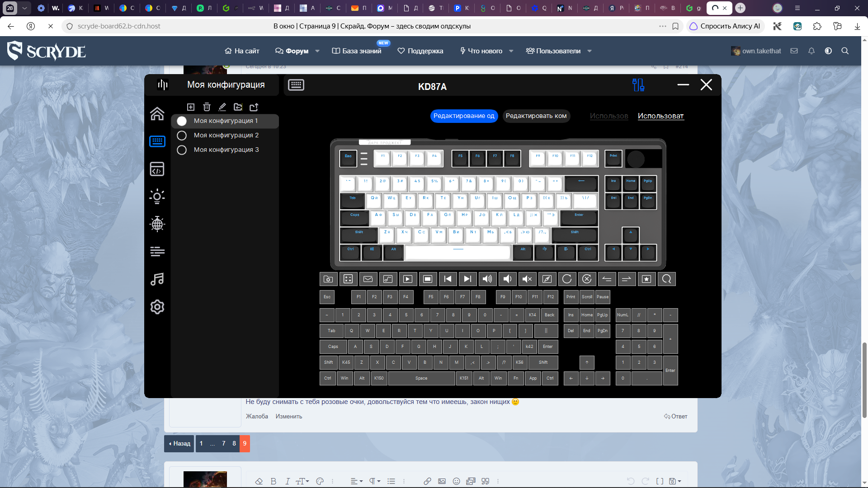Select the Space key in the key picker

tap(421, 378)
